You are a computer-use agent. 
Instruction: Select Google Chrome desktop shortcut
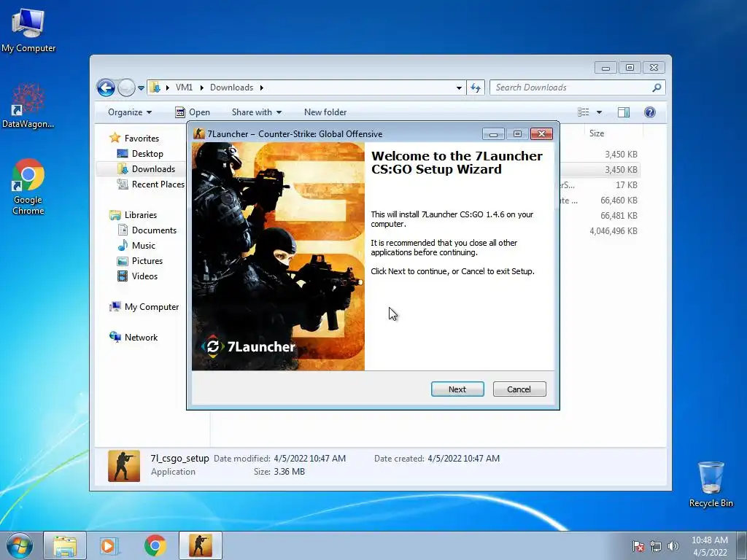(28, 187)
